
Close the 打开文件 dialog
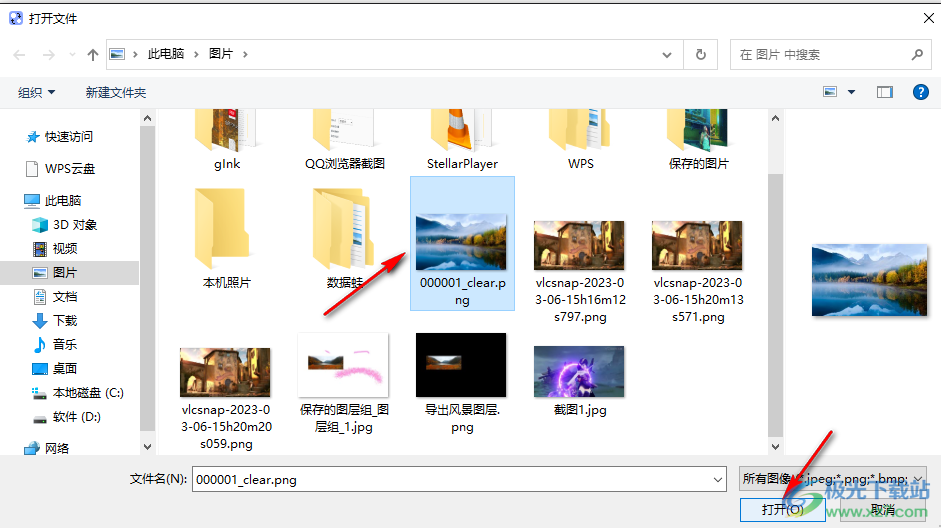928,18
